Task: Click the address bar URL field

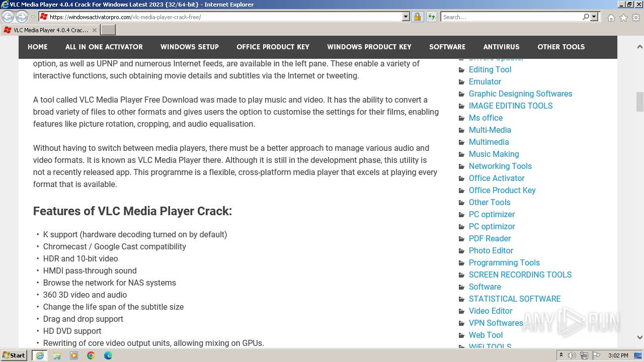Action: [x=225, y=17]
